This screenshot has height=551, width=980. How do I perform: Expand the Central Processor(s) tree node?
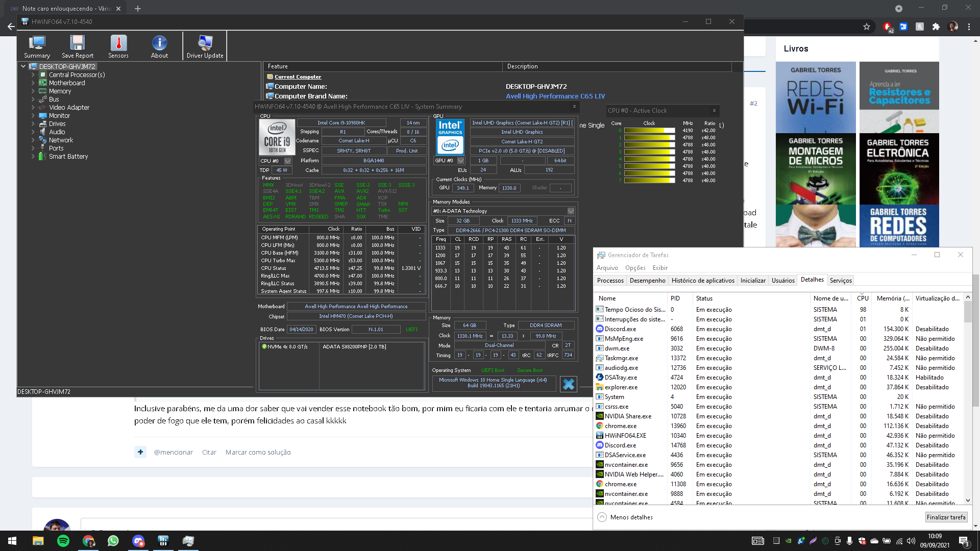33,74
